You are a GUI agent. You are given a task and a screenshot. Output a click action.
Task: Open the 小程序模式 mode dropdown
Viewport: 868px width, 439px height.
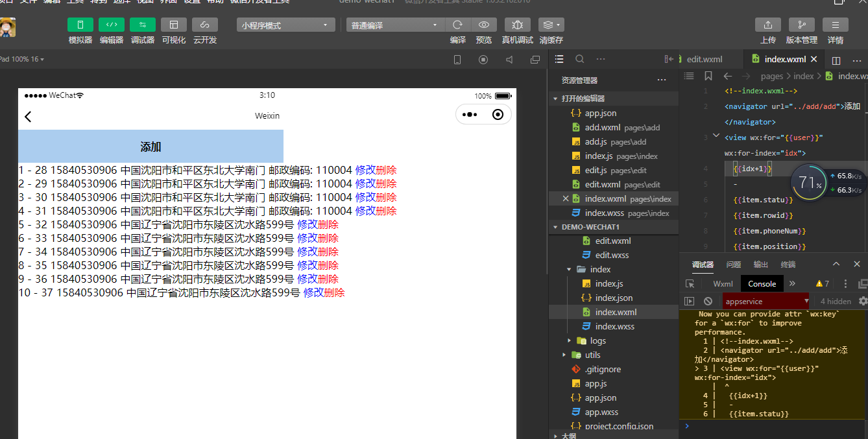(x=285, y=25)
